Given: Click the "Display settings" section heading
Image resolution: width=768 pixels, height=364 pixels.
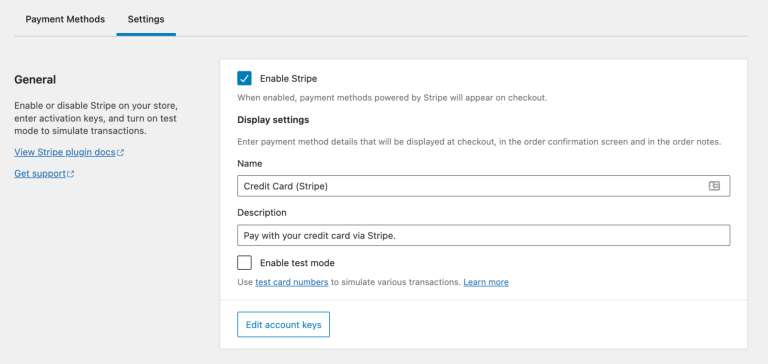Looking at the screenshot, I should click(x=273, y=120).
